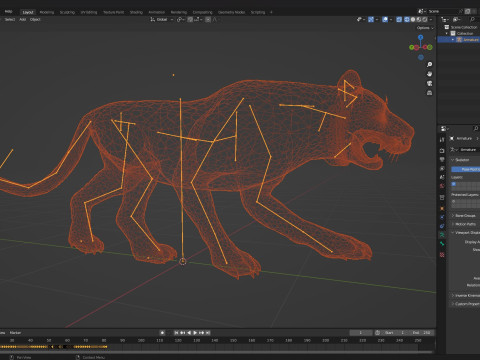Viewport: 480px width, 360px height.
Task: Switch to the Scripting workspace tab
Action: (x=258, y=12)
